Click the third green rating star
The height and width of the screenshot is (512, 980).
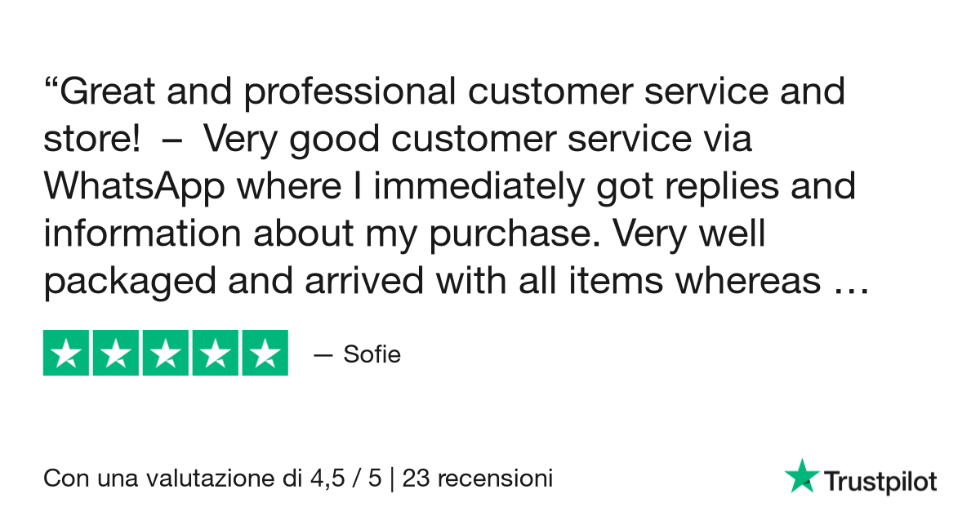(166, 353)
